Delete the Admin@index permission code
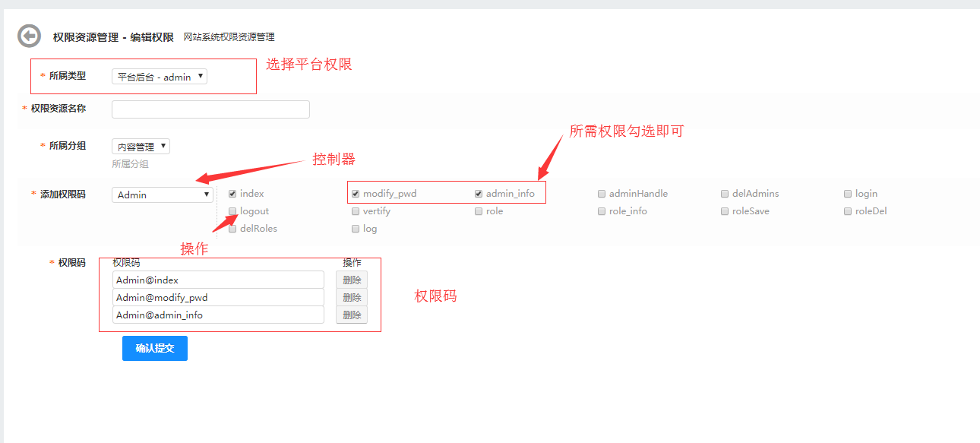This screenshot has width=980, height=443. pos(351,280)
